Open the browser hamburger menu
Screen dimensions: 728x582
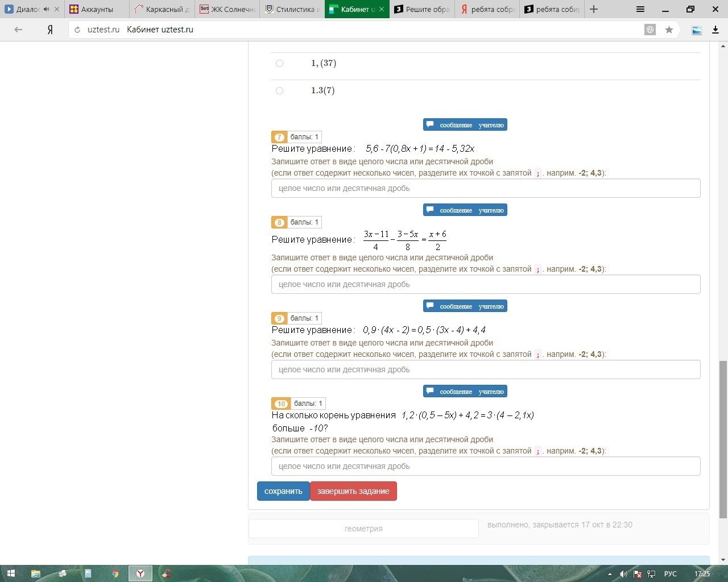click(640, 9)
